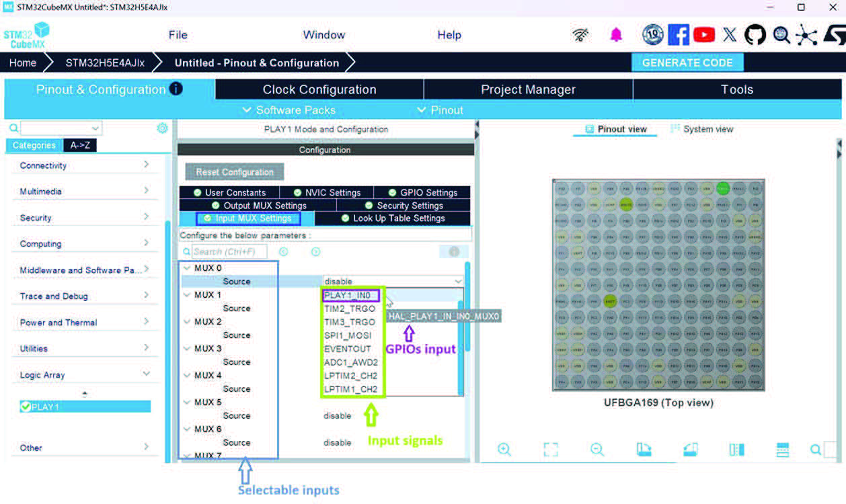The width and height of the screenshot is (846, 504).
Task: Zoom out of the pinout view
Action: pos(597,450)
